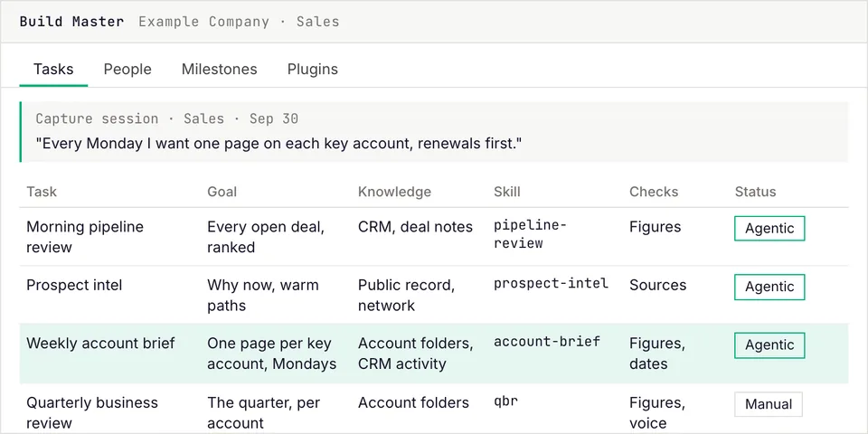Viewport: 868px width, 434px height.
Task: Click 'Account folders' cell in Quarterly row
Action: point(413,402)
